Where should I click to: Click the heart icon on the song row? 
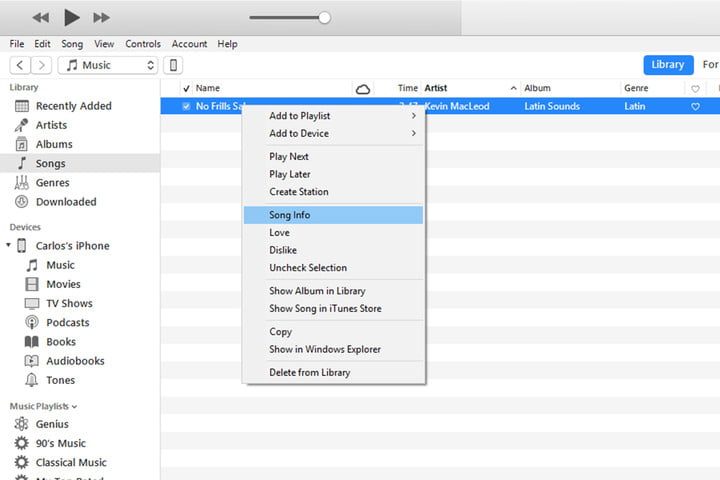[696, 107]
